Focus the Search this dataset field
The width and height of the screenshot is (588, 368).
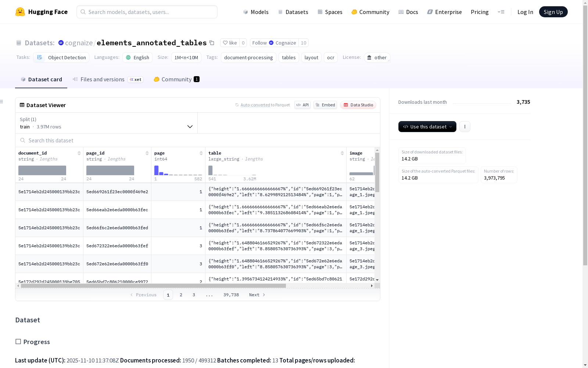198,140
